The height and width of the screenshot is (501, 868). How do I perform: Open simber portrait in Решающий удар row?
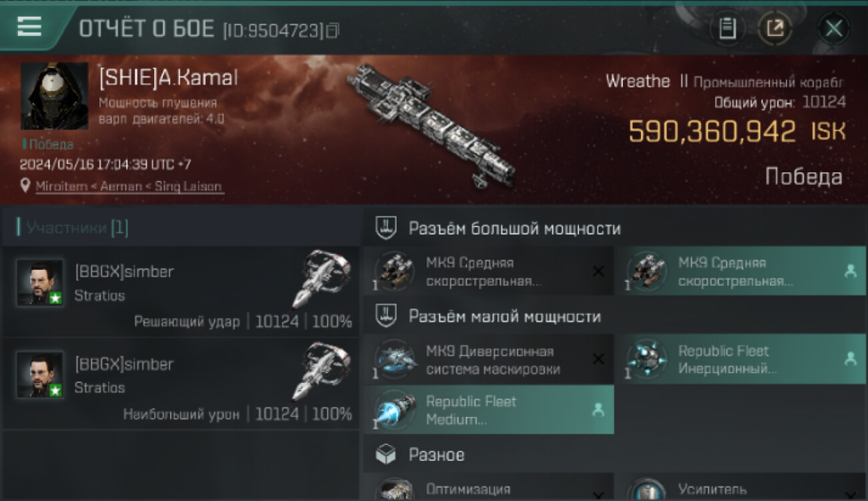point(40,283)
